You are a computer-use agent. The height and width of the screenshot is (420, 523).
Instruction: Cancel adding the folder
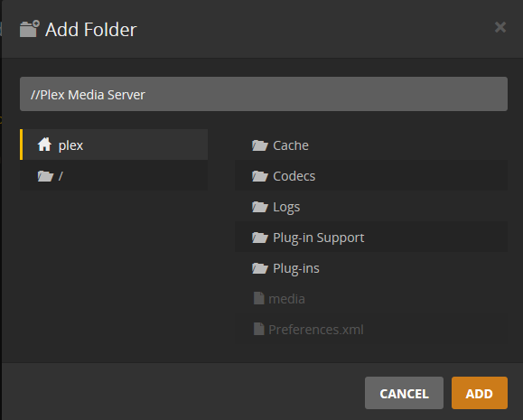click(x=404, y=393)
